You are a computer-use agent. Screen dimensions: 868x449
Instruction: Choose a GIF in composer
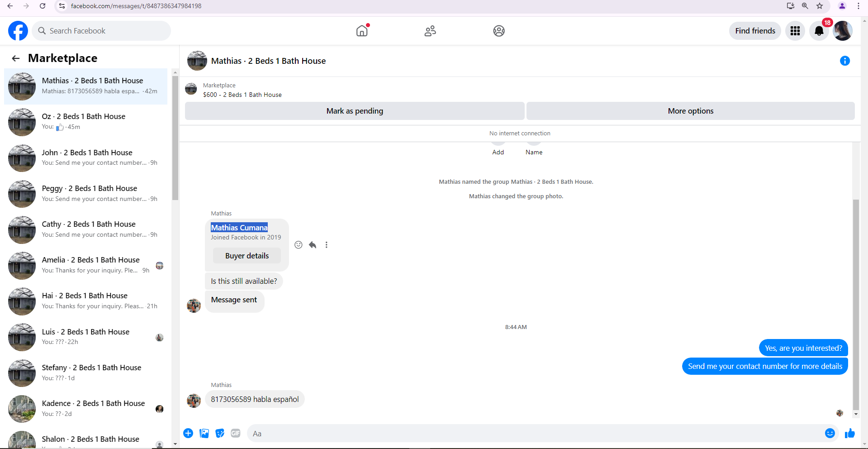[x=236, y=434]
